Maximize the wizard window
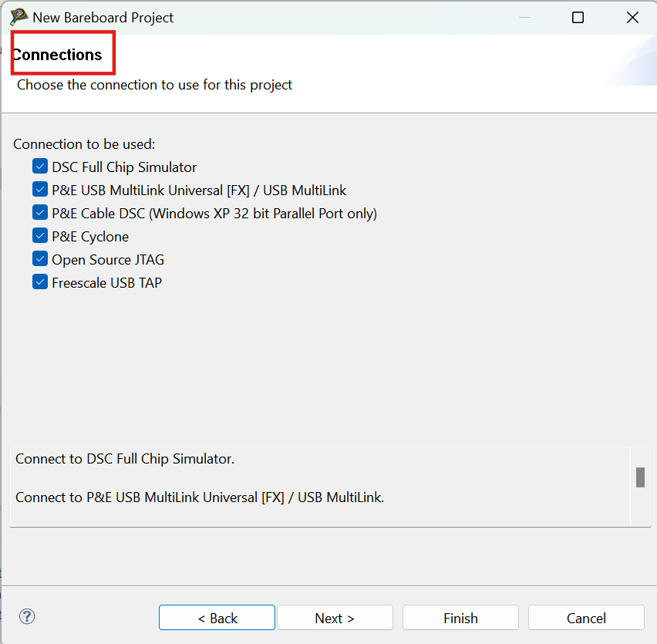Image resolution: width=657 pixels, height=644 pixels. point(578,17)
